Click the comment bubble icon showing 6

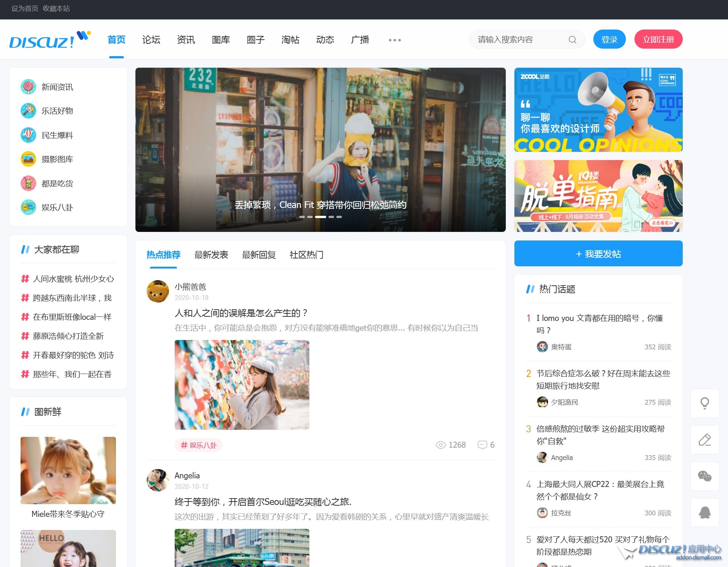tap(483, 445)
